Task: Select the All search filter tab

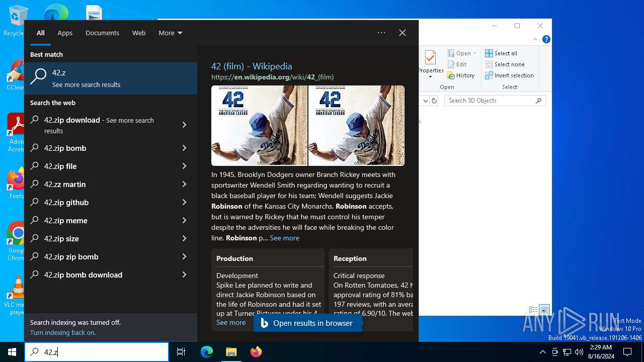Action: [41, 33]
